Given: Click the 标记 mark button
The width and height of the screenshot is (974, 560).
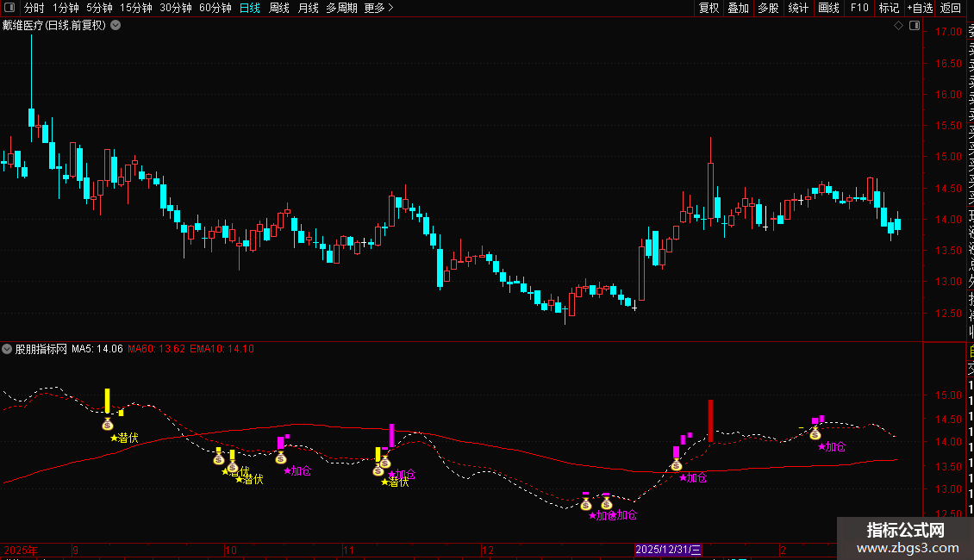Looking at the screenshot, I should (889, 8).
